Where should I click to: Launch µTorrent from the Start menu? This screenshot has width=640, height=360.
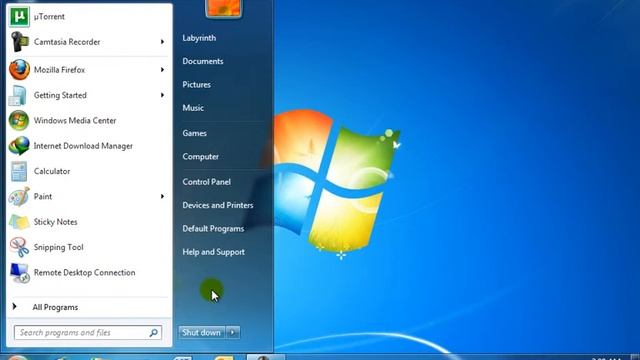tap(89, 17)
